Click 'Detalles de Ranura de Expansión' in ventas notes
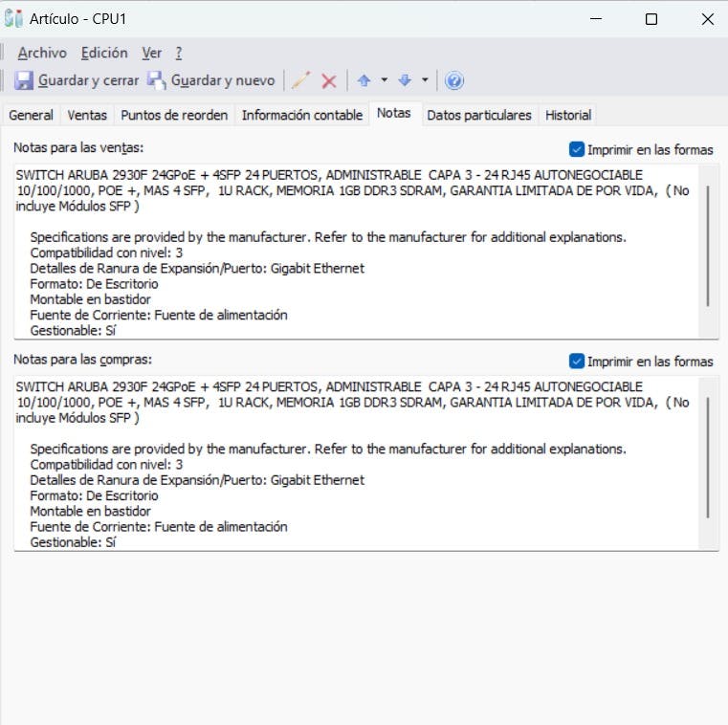728x725 pixels. (x=197, y=268)
